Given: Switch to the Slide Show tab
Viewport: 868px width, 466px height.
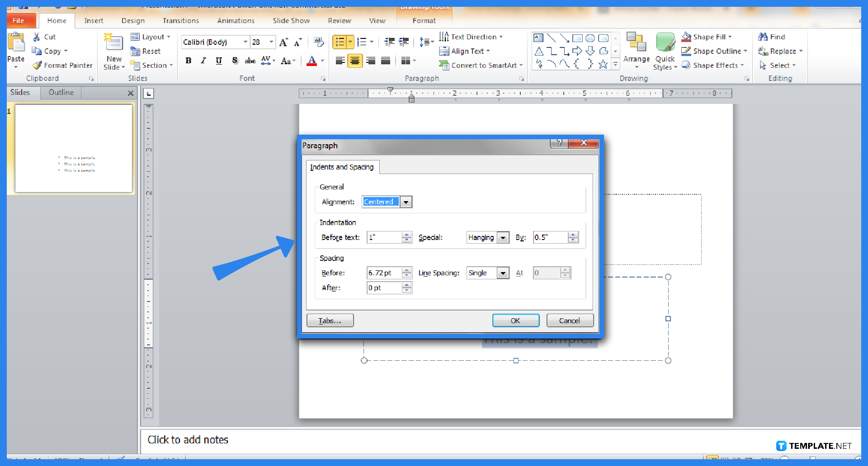Looking at the screenshot, I should point(291,21).
